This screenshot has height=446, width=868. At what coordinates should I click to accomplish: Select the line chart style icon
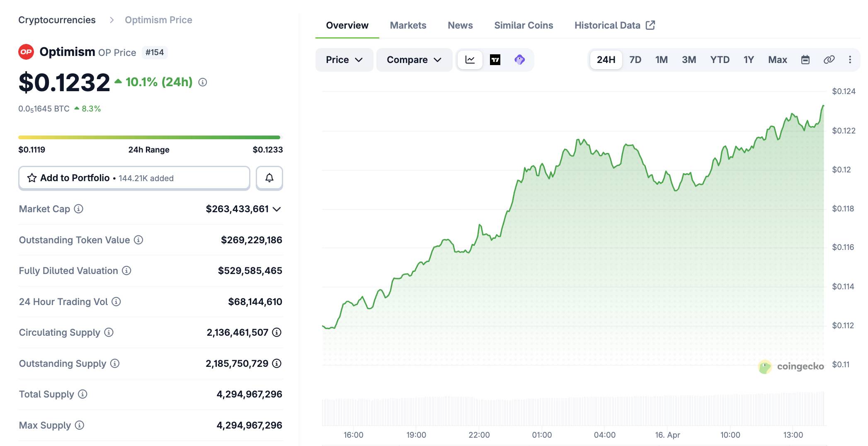pos(471,60)
